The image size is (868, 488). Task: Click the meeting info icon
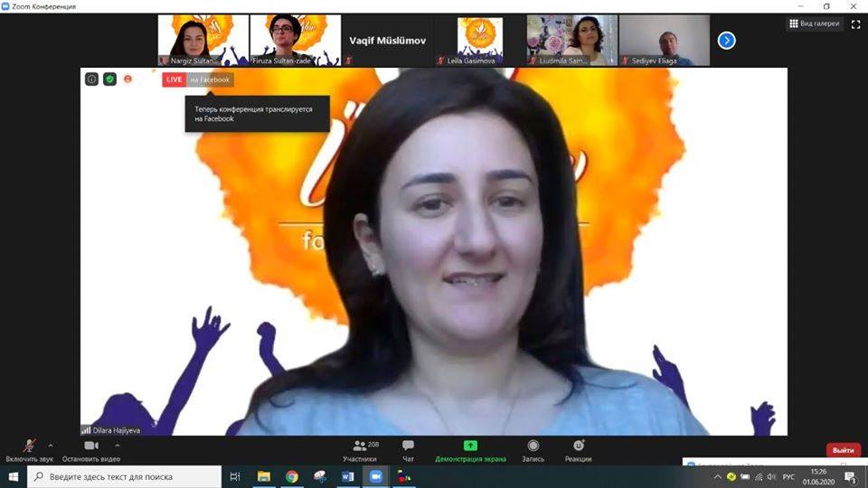pyautogui.click(x=92, y=80)
